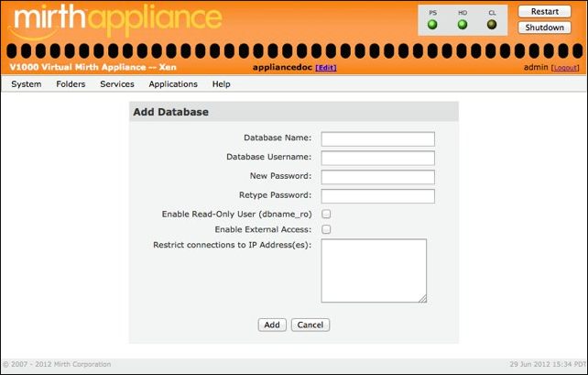Click the textarea resize grip handle

(422, 298)
